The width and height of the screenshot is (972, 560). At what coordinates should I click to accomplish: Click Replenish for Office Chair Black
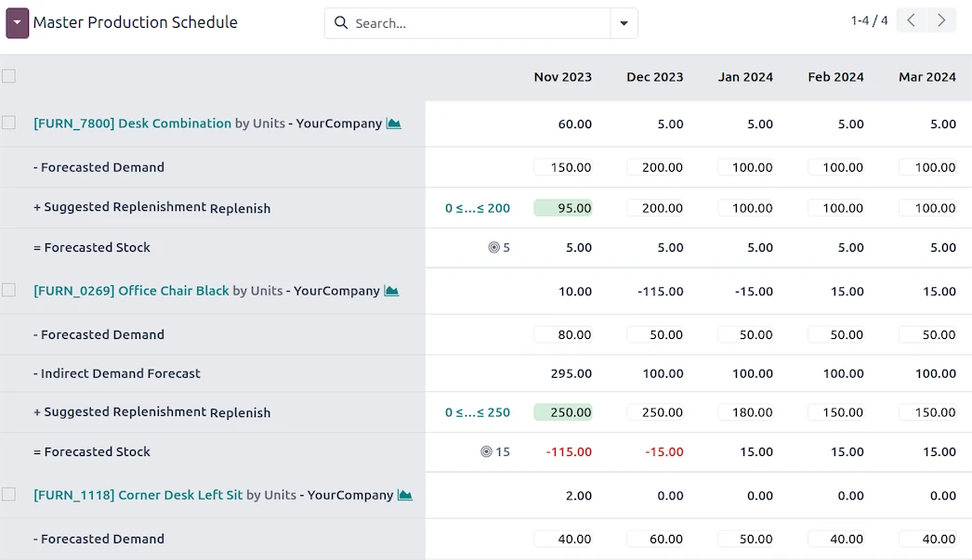(242, 411)
